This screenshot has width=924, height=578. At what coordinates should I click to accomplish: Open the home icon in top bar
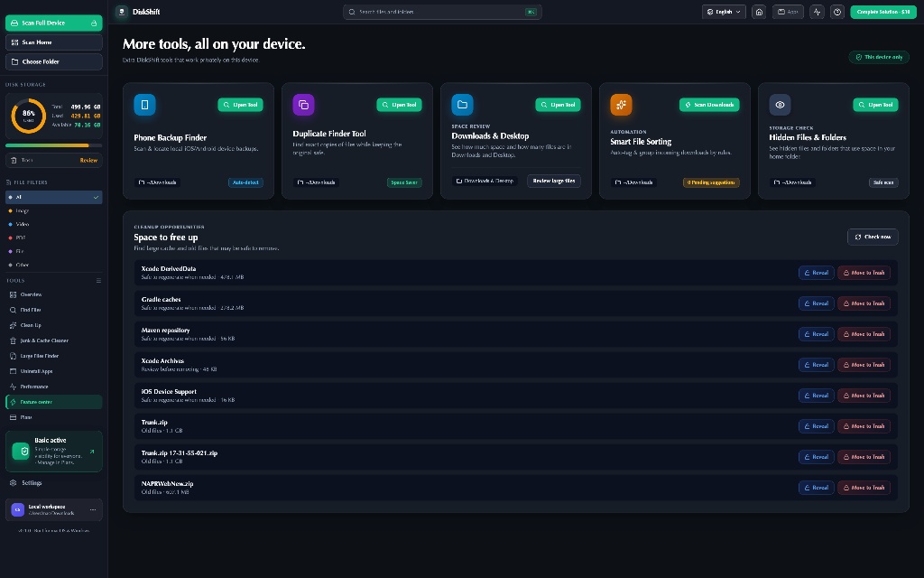click(x=759, y=12)
